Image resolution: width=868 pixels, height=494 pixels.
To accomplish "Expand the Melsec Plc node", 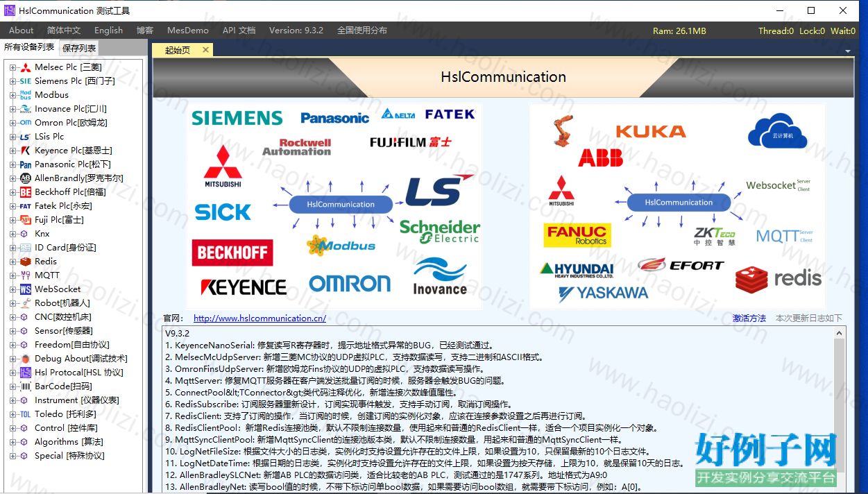I will (12, 67).
